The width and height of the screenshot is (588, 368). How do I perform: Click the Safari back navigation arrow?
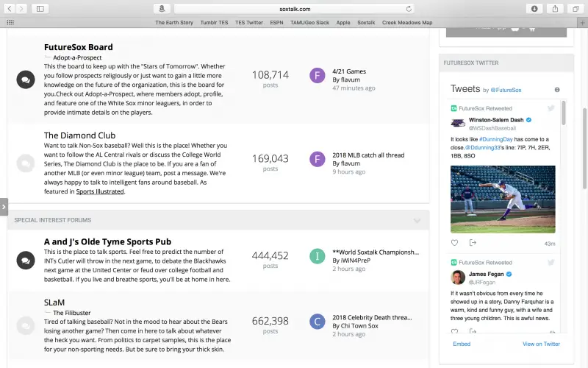click(10, 8)
